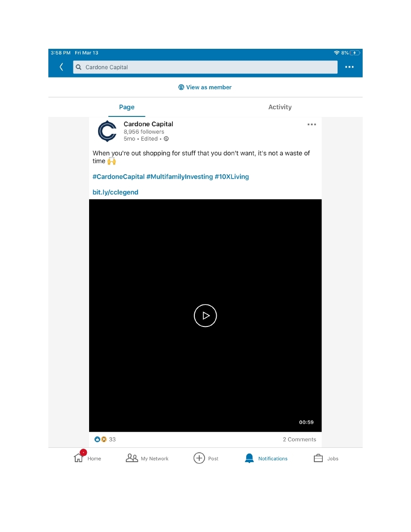Open the top bar three-dot menu
The width and height of the screenshot is (411, 532).
(x=349, y=67)
